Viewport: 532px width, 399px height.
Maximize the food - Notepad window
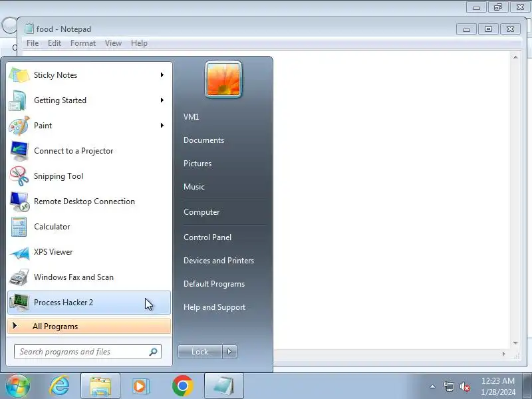[488, 29]
